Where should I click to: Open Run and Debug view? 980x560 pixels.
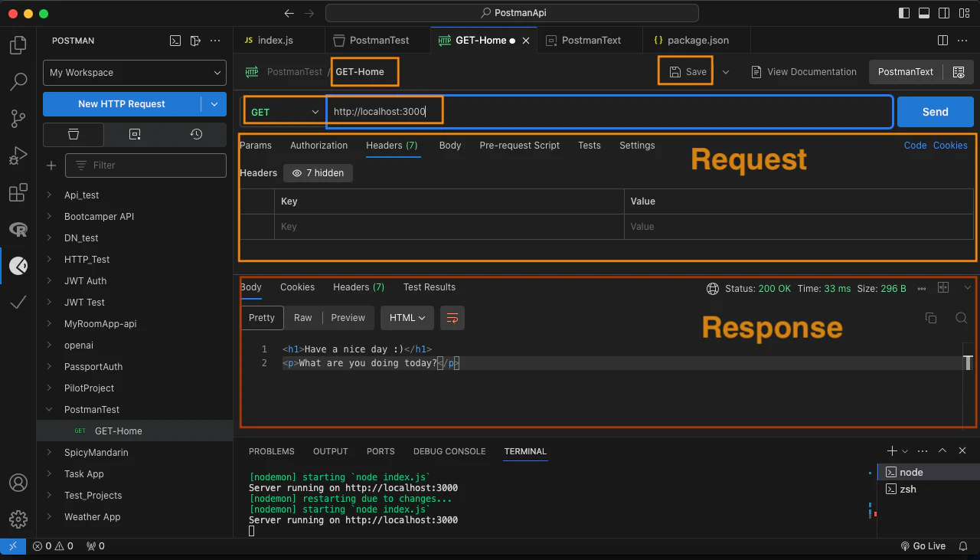tap(18, 156)
